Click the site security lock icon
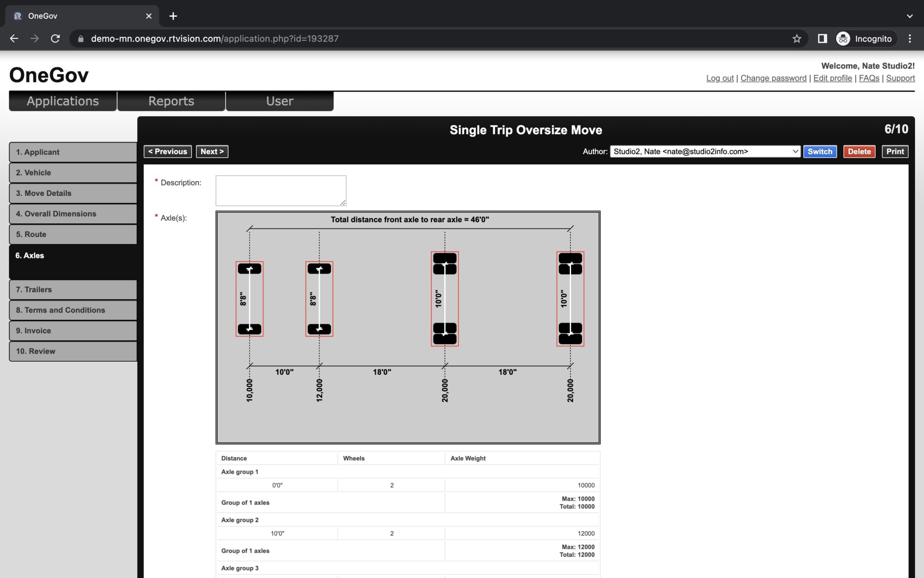924x578 pixels. click(x=80, y=38)
